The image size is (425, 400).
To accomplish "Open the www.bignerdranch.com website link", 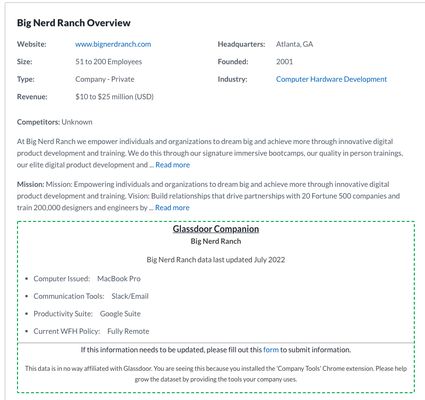I will click(x=113, y=44).
